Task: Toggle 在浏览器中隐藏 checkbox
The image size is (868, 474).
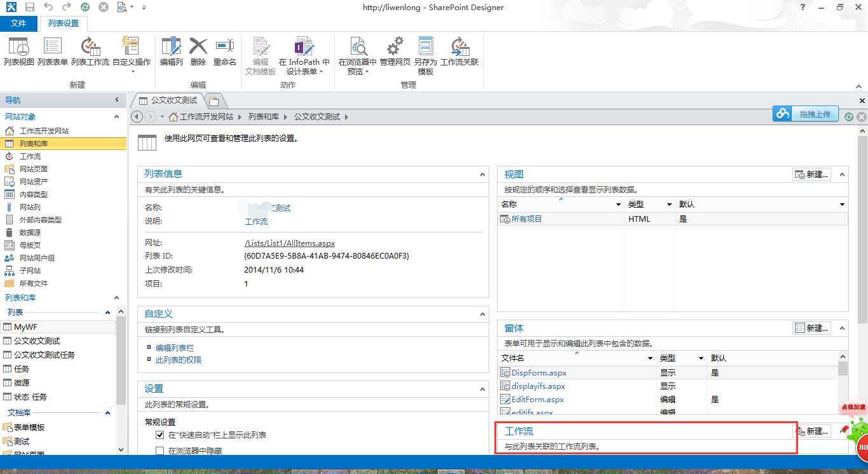Action: click(160, 450)
